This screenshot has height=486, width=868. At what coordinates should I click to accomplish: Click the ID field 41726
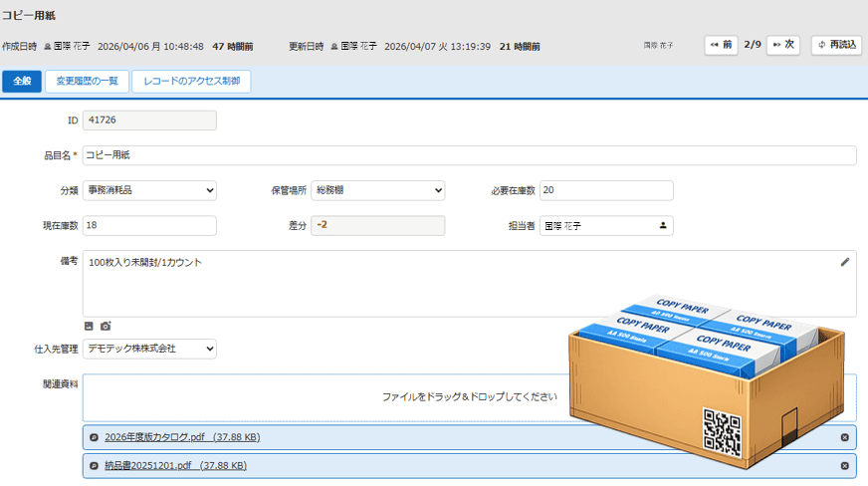pos(149,121)
